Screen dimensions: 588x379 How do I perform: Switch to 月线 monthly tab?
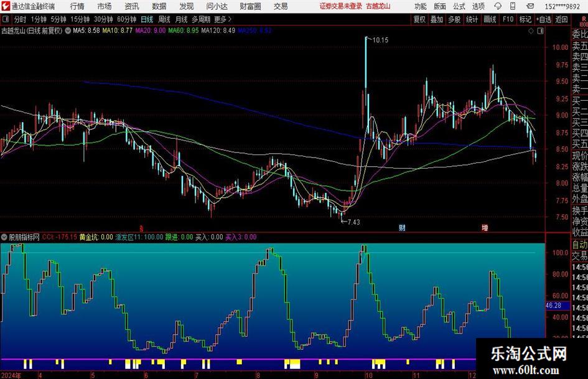[182, 19]
